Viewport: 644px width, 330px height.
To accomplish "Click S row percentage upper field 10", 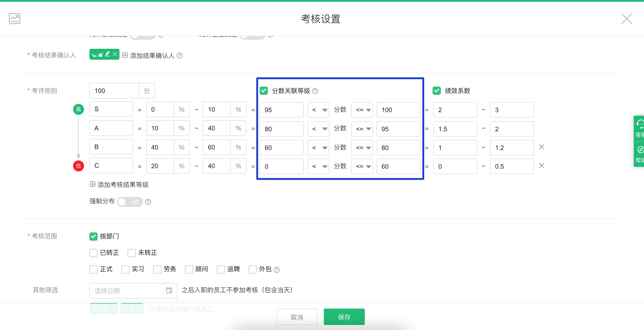I will [216, 109].
